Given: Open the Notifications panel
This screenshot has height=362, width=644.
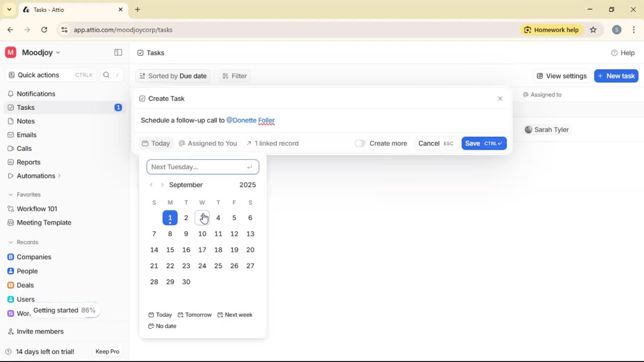Looking at the screenshot, I should (36, 94).
